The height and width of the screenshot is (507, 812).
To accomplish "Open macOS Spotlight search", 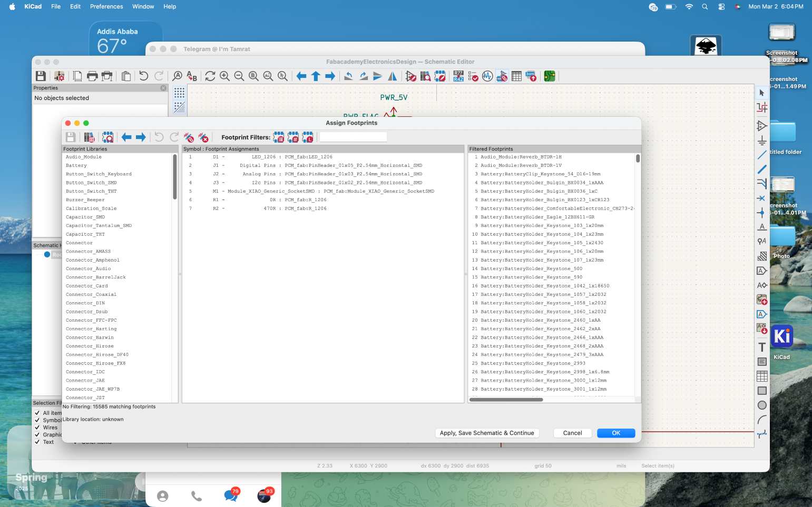I will 705,6.
